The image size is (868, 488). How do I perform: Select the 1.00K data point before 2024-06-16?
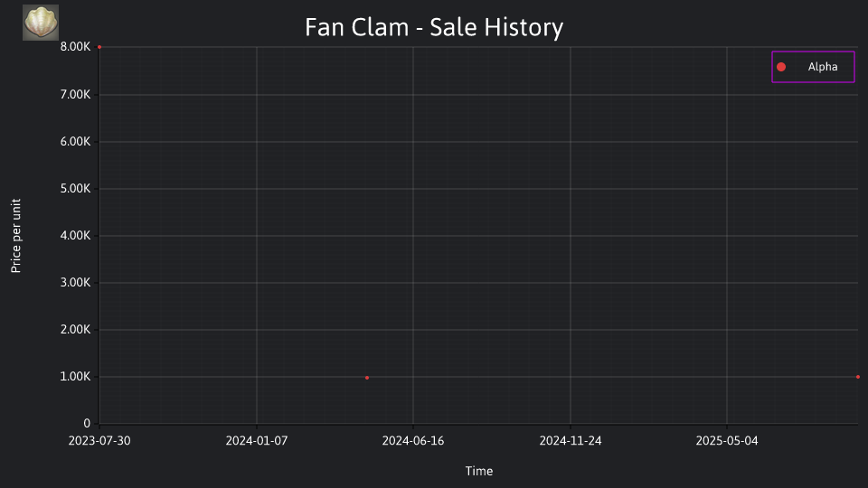coord(367,378)
